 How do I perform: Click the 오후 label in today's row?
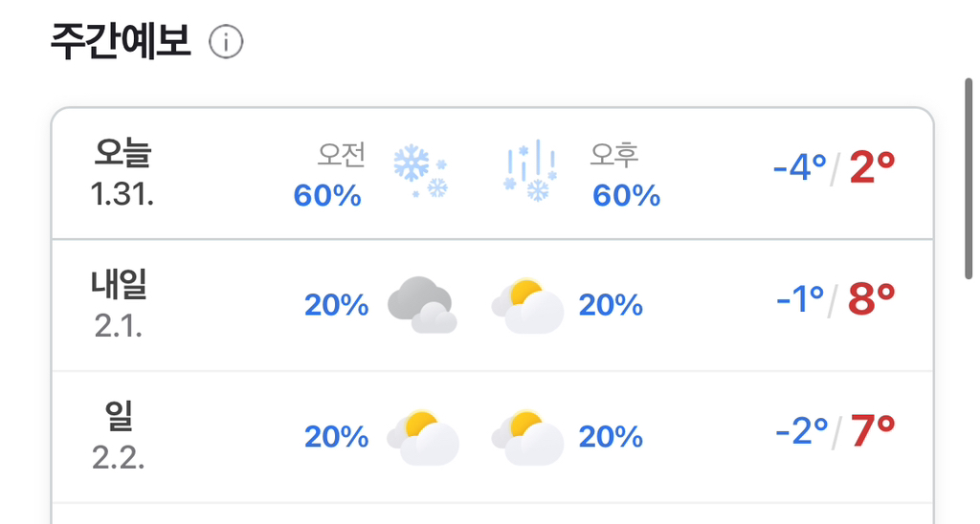coord(614,155)
